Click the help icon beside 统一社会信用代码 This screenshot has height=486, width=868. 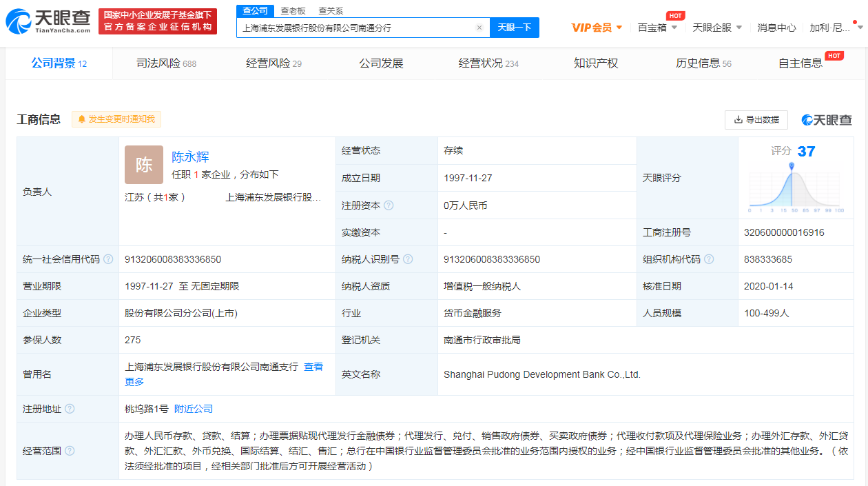[x=107, y=259]
